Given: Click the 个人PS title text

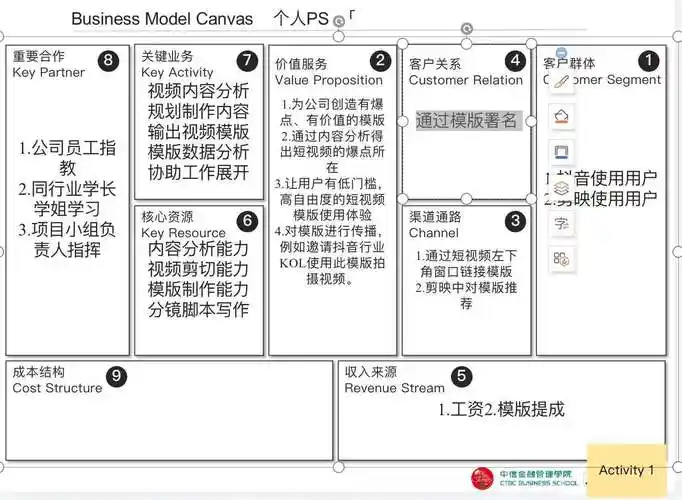Looking at the screenshot, I should tap(301, 19).
